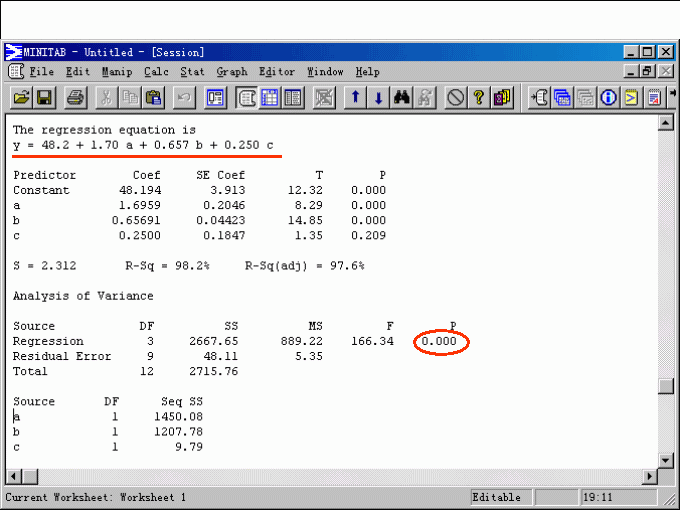Click the Next command down arrow icon
Screen dimensions: 680x510
tap(378, 97)
